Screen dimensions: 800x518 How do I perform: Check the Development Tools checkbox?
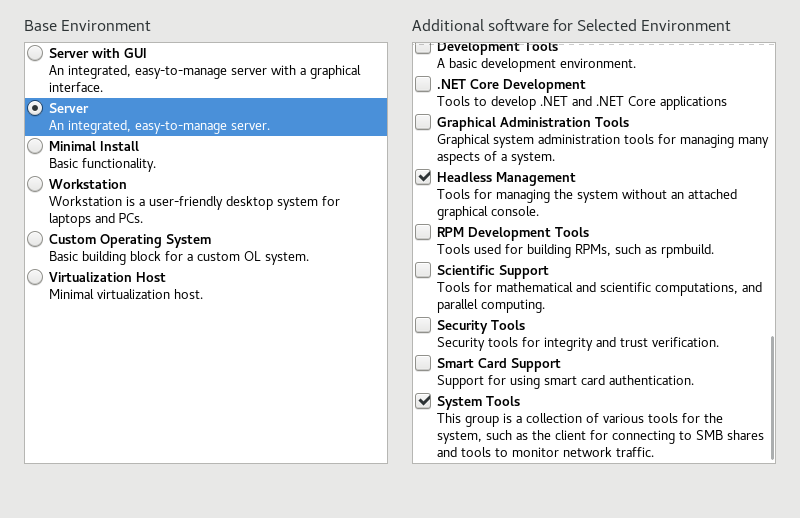[x=423, y=48]
